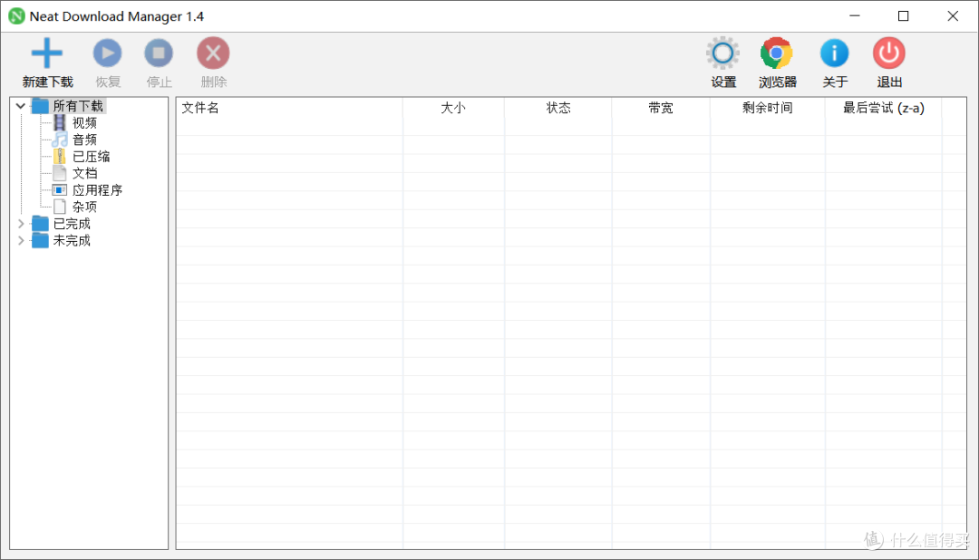The height and width of the screenshot is (560, 979).
Task: Open the About (关于) info icon
Action: [835, 53]
